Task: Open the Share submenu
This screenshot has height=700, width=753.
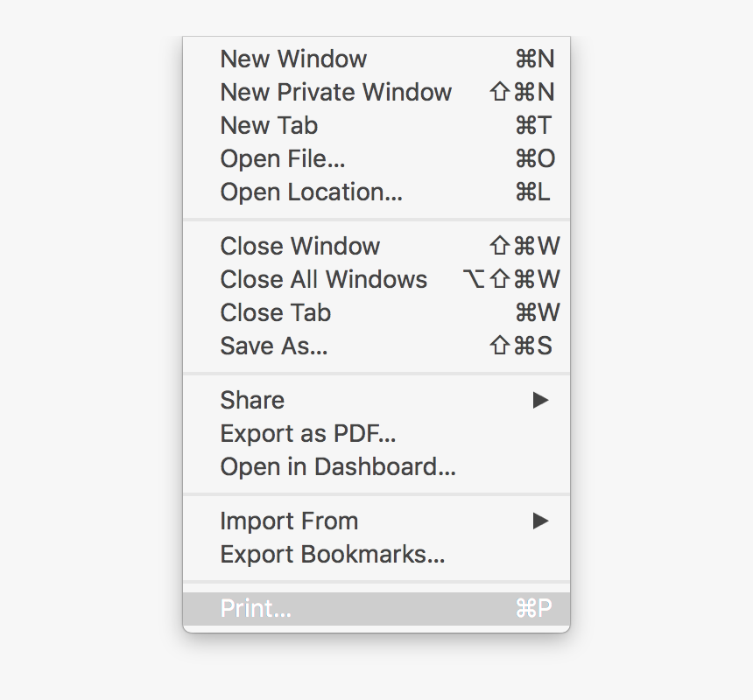Action: tap(252, 400)
